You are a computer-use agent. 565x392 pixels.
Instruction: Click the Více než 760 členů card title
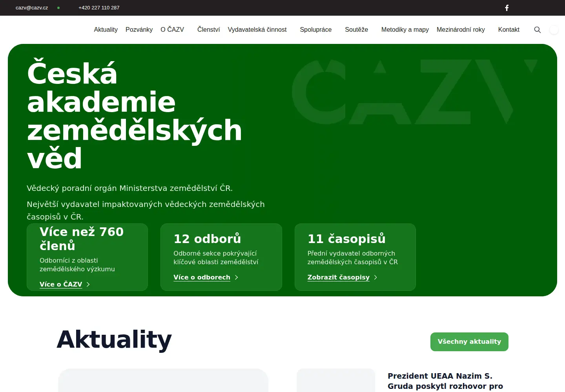[82, 239]
